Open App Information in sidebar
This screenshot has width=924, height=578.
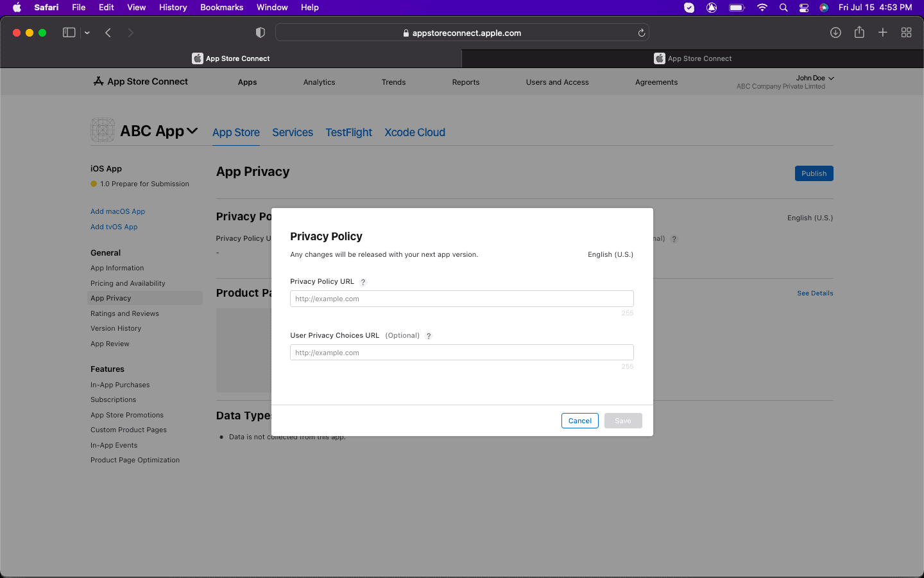[117, 268]
